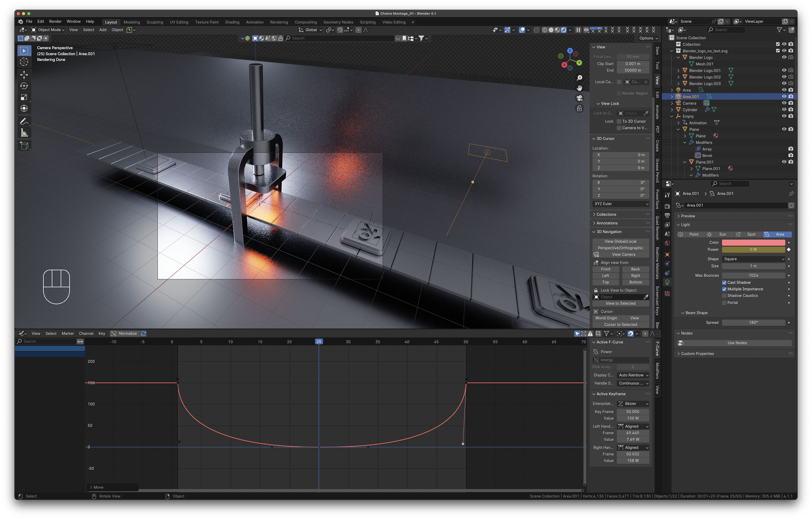
Task: Toggle the camera-to-view lock icon
Action: coord(579,108)
